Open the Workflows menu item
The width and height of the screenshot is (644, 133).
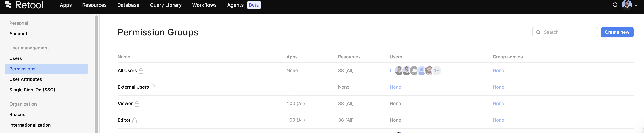click(204, 5)
